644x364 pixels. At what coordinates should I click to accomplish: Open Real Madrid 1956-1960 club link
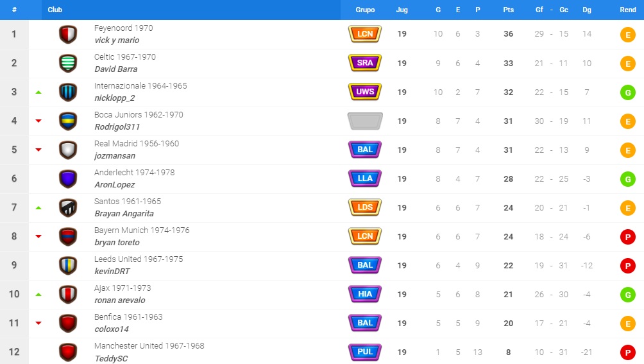137,144
